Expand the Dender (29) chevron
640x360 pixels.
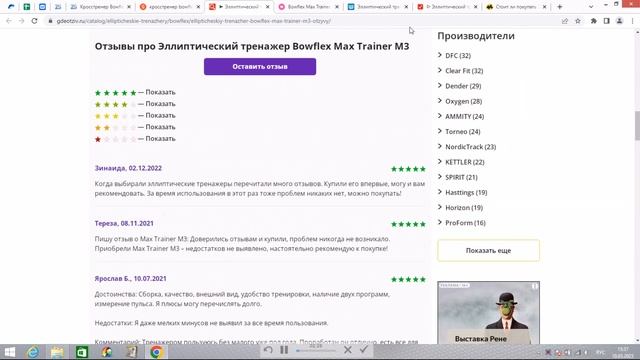click(x=440, y=86)
